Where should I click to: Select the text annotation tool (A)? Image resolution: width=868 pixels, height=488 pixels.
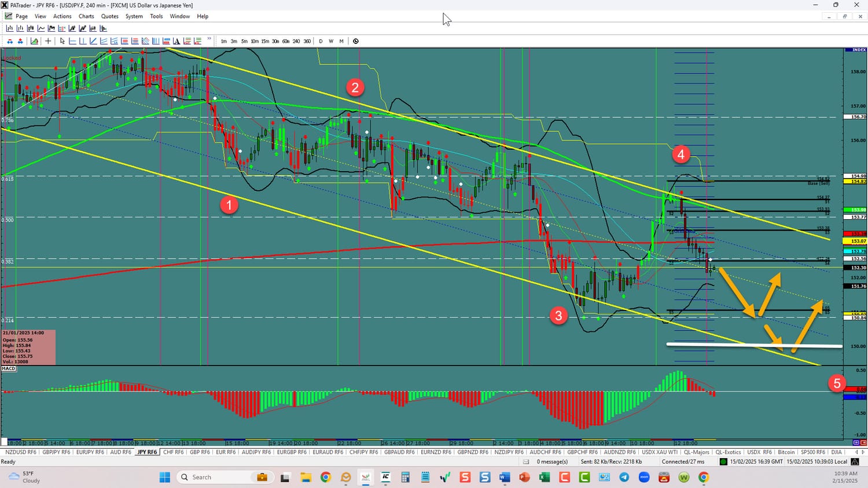(x=177, y=41)
